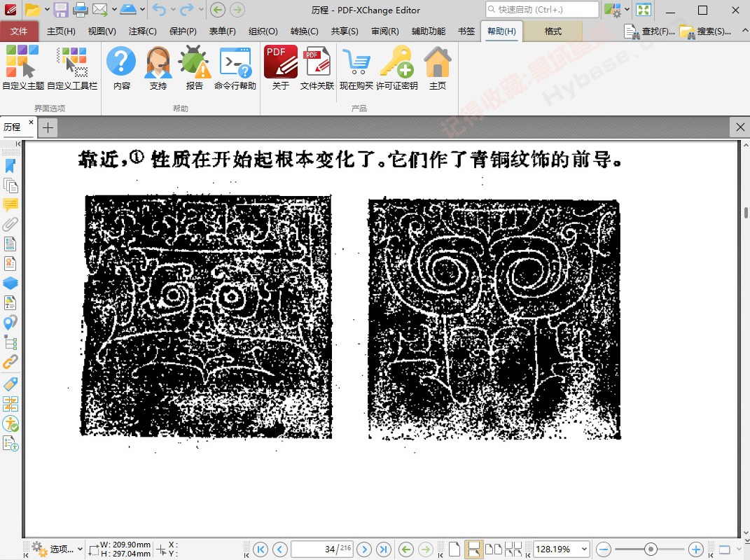Open help Contents (内容)
This screenshot has width=750, height=560.
point(121,68)
